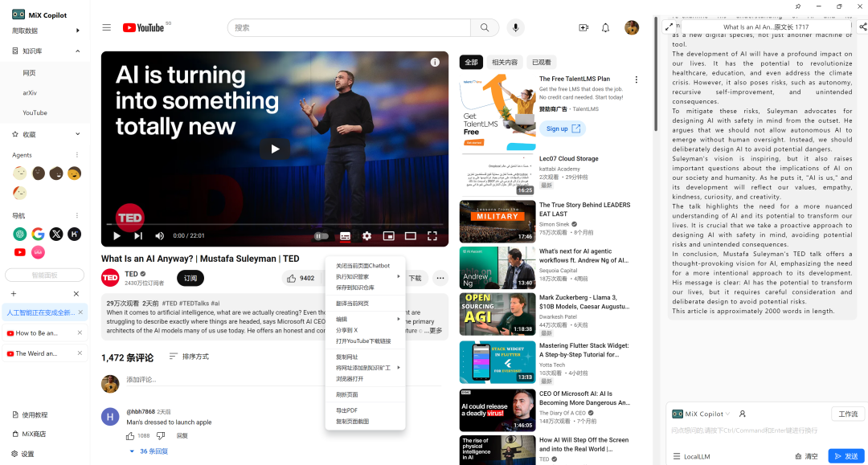Open the 排序方式 sort comments dropdown
868x465 pixels.
[x=189, y=357]
